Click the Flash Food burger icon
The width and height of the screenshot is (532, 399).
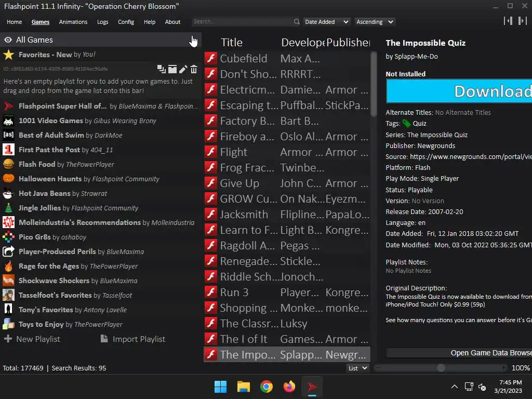8,164
